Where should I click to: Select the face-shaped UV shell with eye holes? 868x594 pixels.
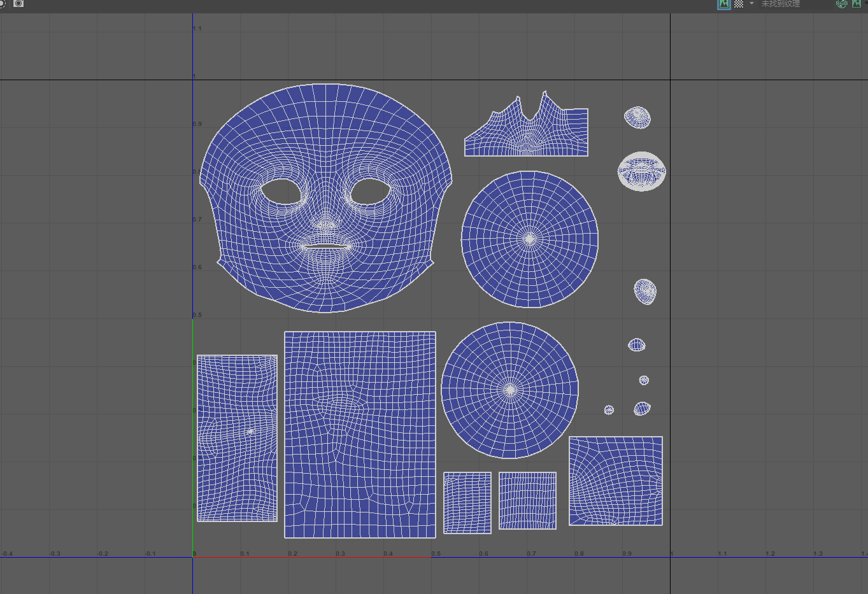click(x=325, y=198)
